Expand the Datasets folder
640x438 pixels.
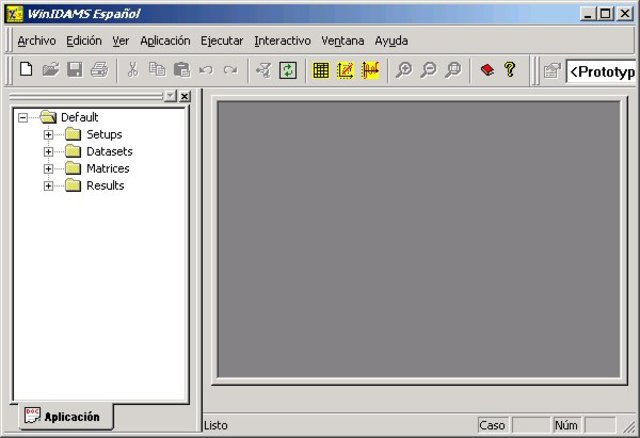(48, 151)
